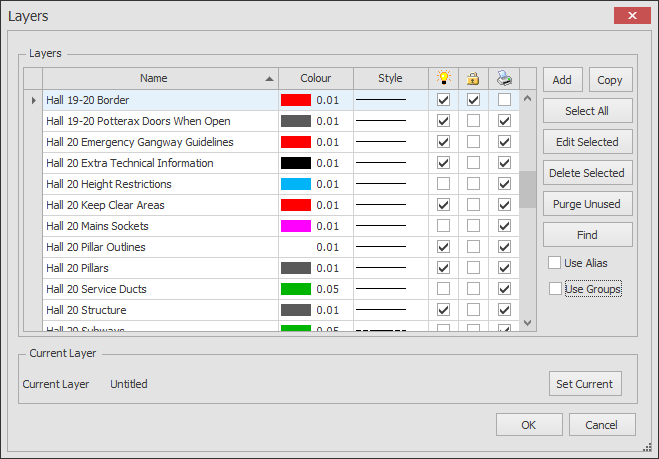
Task: Toggle visibility of Hall 19-20 Border layer
Action: click(443, 100)
